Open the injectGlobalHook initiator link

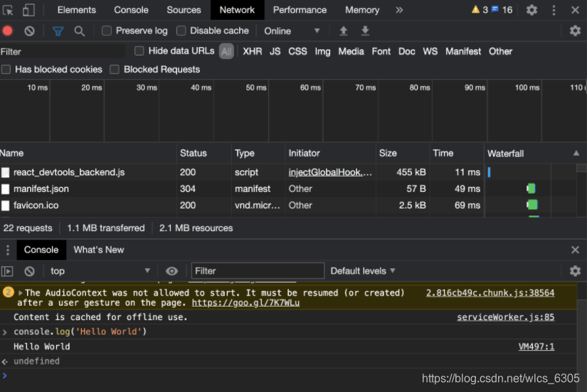pos(330,172)
